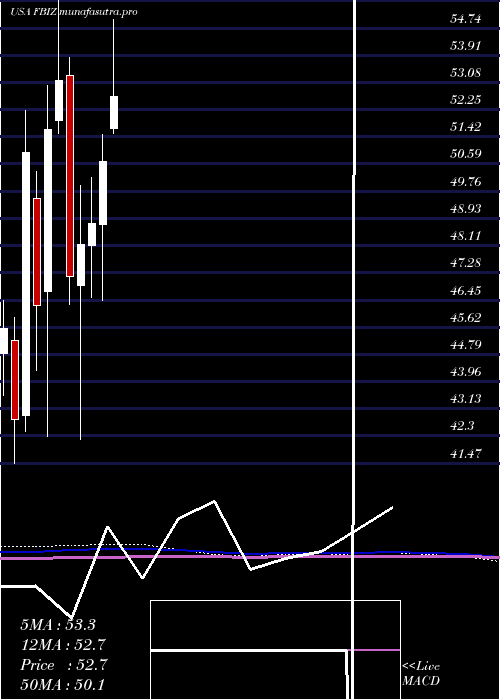Click the 50MA : 50.1 value

click(62, 685)
